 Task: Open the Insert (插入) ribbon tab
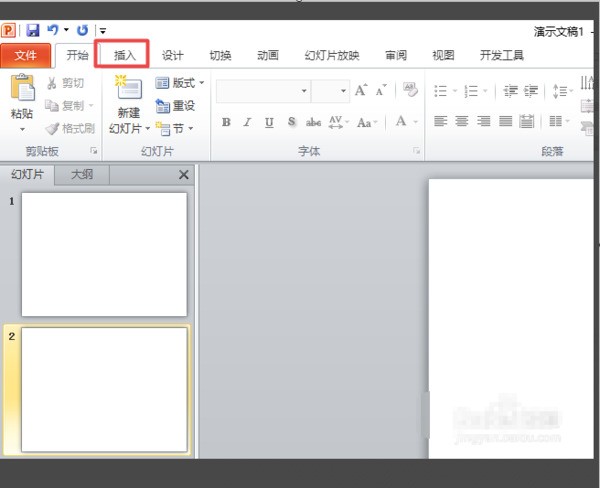(125, 55)
